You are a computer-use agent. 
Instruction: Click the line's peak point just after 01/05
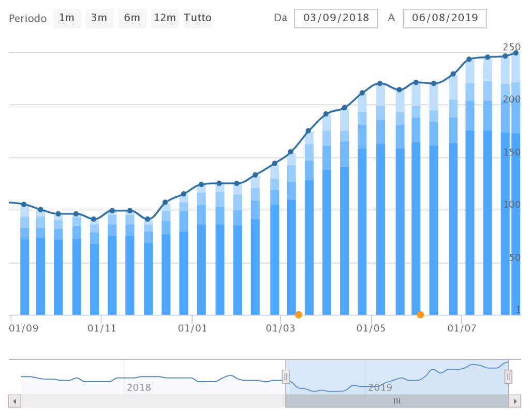[x=380, y=83]
